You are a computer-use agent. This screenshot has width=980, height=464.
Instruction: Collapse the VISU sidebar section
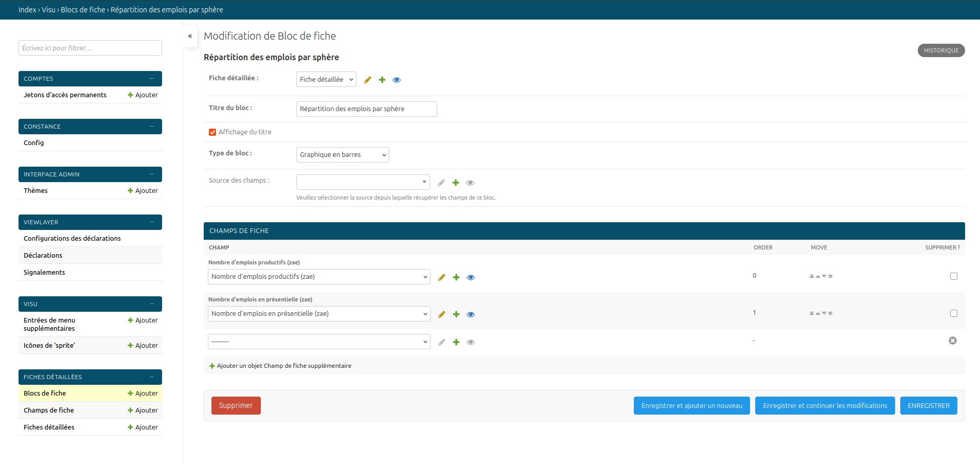coord(152,304)
